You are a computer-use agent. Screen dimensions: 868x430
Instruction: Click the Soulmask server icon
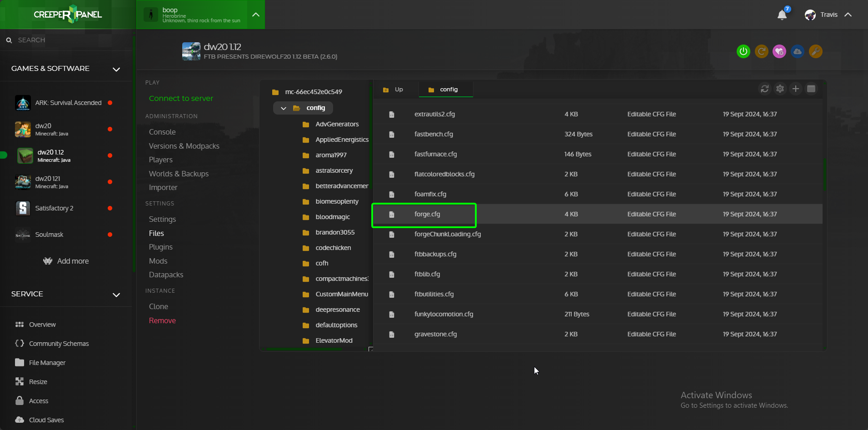tap(23, 235)
